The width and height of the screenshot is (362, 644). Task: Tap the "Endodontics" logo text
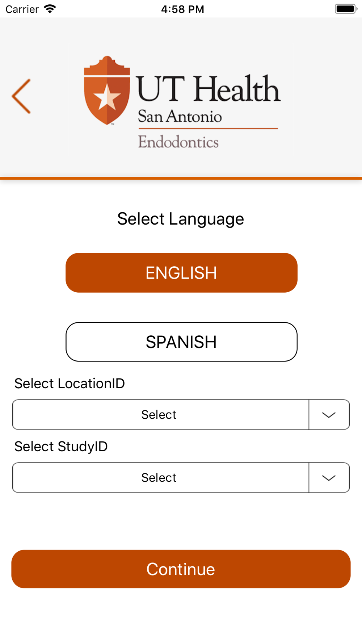[x=178, y=142]
